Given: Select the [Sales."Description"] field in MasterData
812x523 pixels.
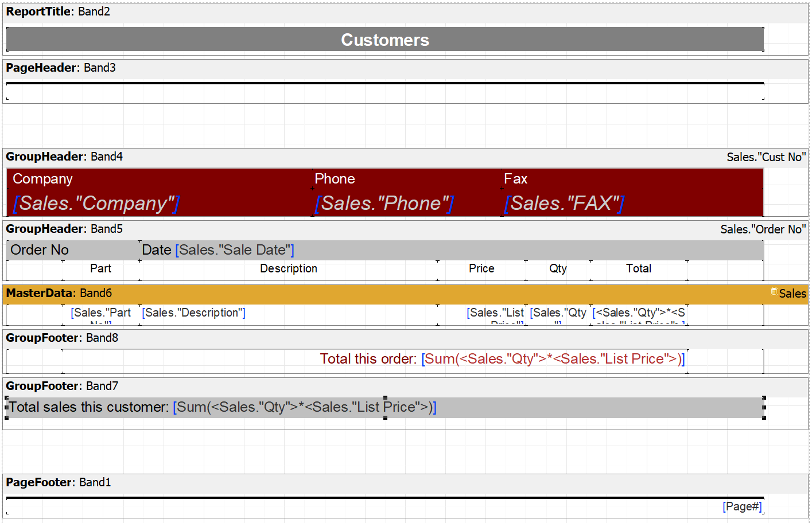Looking at the screenshot, I should point(194,313).
